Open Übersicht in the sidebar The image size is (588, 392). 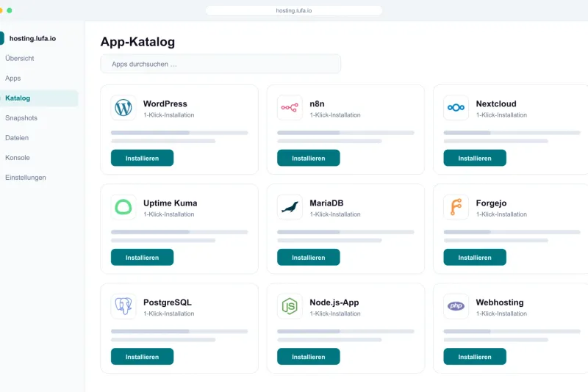click(20, 59)
